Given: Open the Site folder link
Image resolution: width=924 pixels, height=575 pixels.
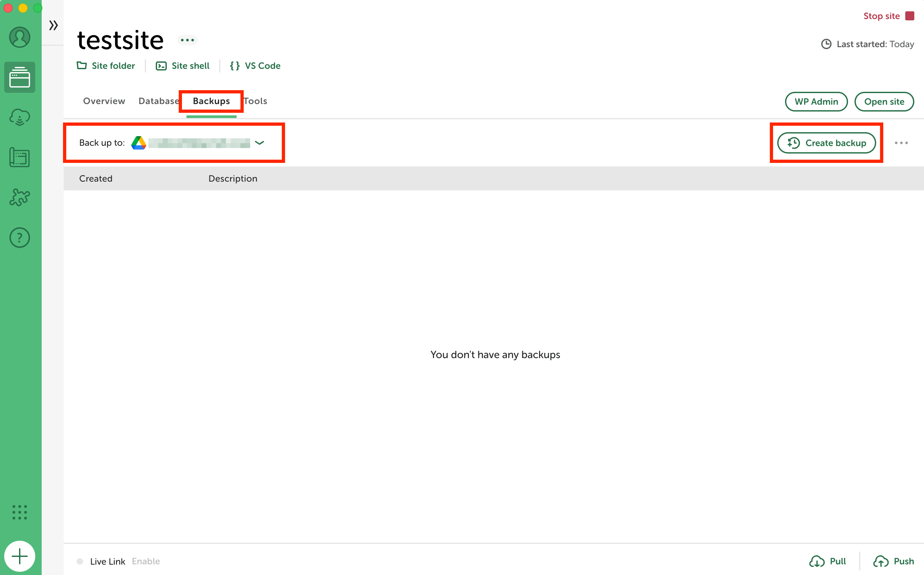Looking at the screenshot, I should click(106, 66).
